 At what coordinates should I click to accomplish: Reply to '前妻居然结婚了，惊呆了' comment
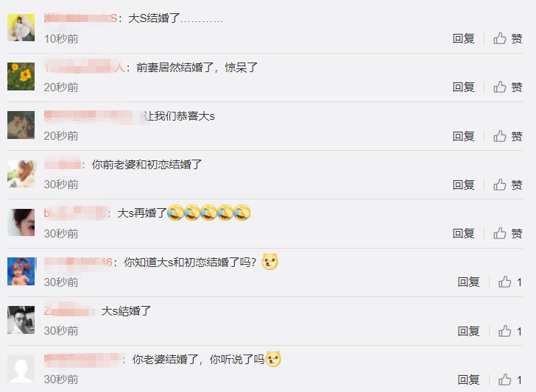[464, 87]
